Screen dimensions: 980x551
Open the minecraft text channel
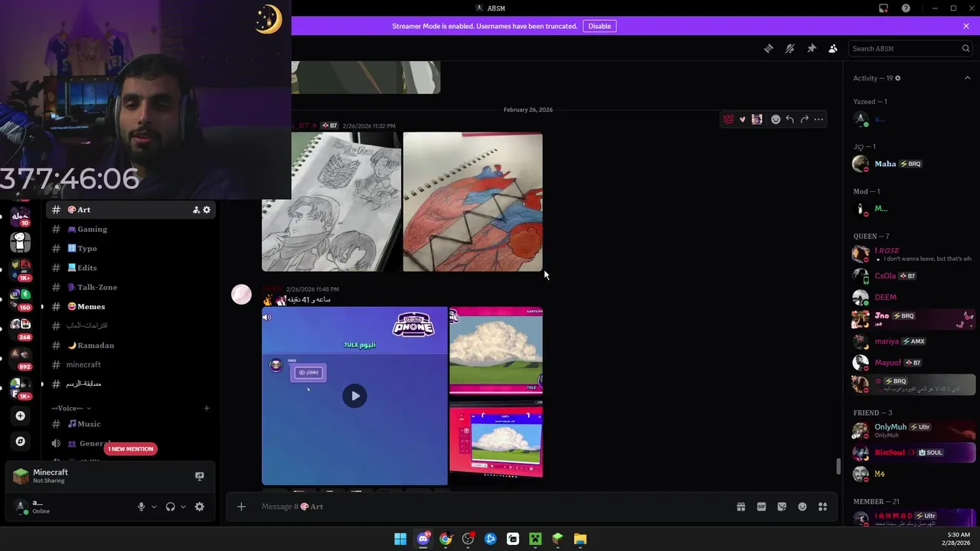130,364
